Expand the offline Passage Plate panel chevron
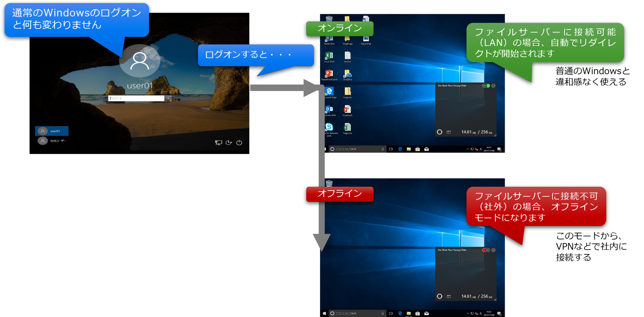The image size is (644, 317). [493, 250]
